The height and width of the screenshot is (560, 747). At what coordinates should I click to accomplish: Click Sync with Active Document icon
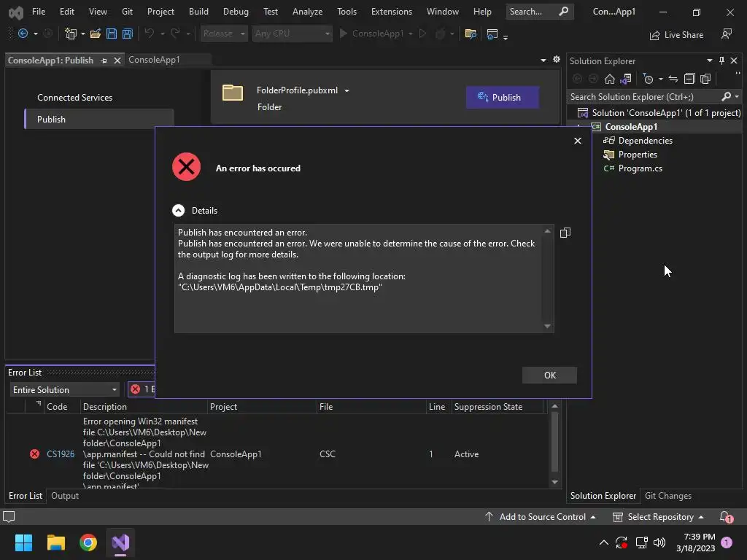(673, 79)
